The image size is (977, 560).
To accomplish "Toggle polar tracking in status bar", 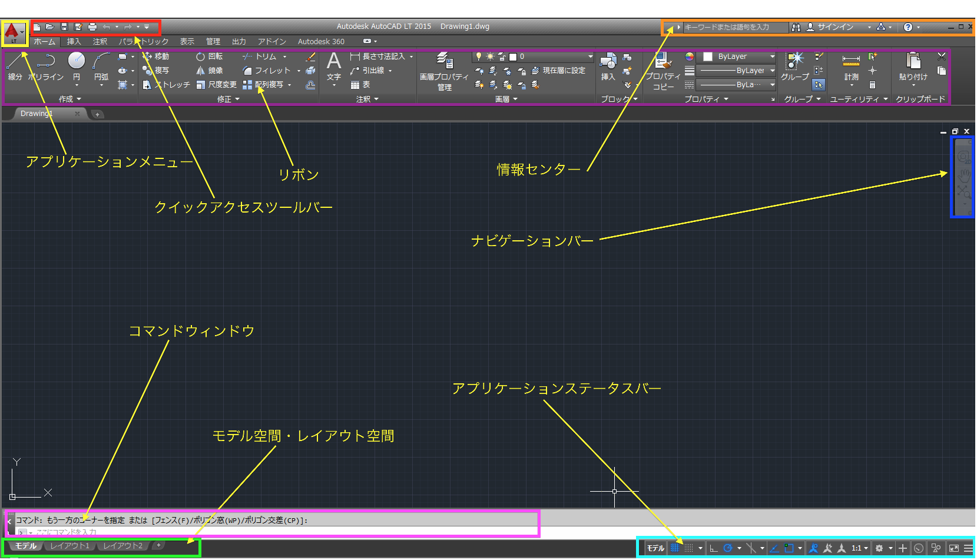I will (x=728, y=548).
